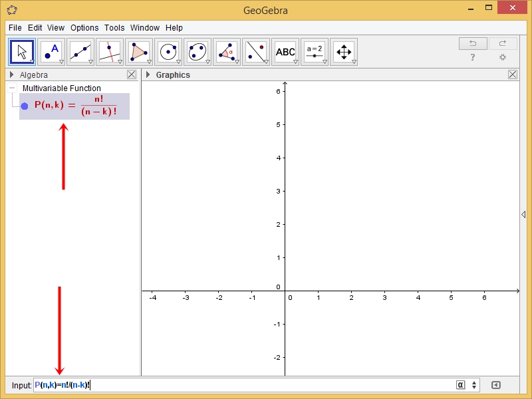Select the Angle tool

pyautogui.click(x=227, y=52)
